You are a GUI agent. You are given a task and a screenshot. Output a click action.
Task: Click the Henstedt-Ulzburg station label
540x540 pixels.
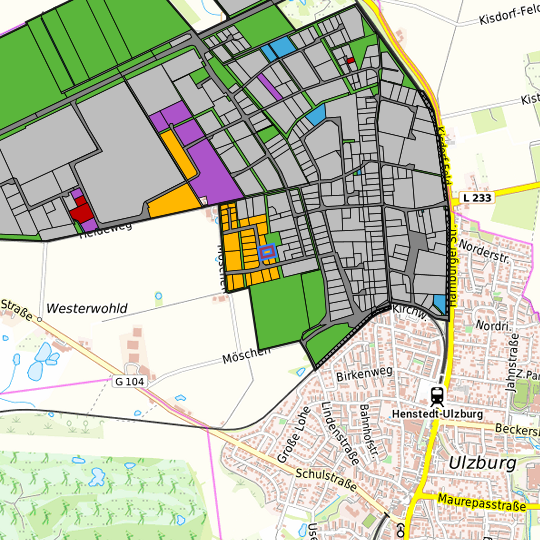point(437,414)
